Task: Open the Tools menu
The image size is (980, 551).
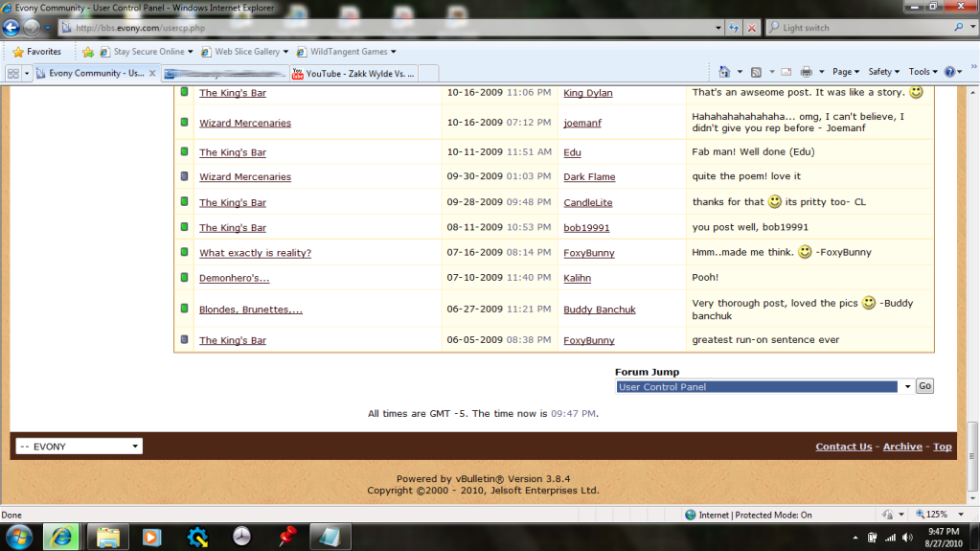Action: pos(923,72)
